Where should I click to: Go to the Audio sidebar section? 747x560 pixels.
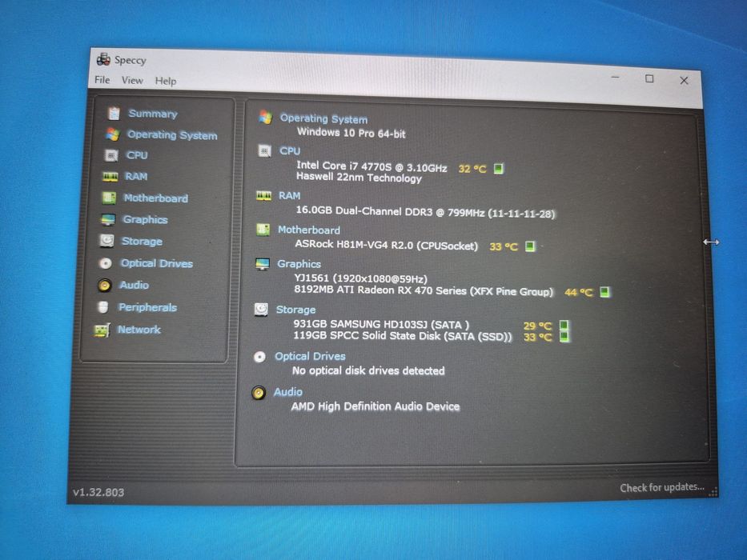click(x=135, y=286)
